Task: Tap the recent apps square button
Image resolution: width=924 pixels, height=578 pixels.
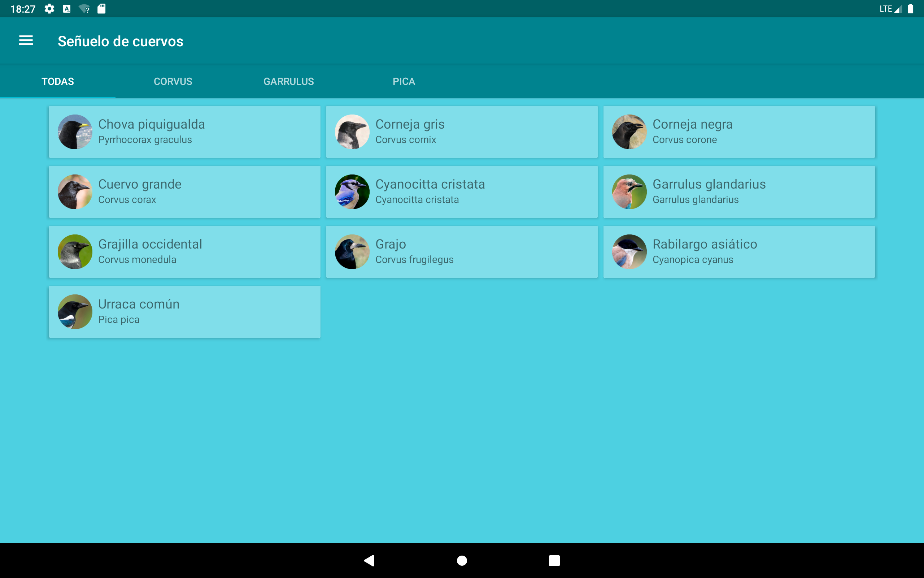Action: tap(554, 561)
